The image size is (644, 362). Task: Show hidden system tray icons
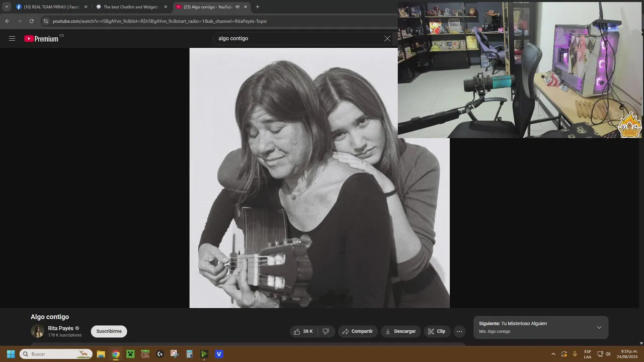(x=553, y=354)
